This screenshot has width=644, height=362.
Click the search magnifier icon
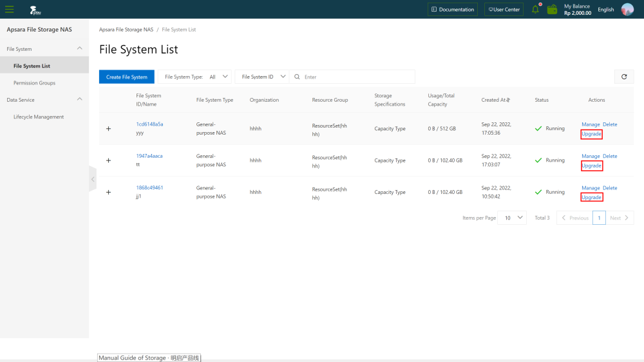click(297, 77)
